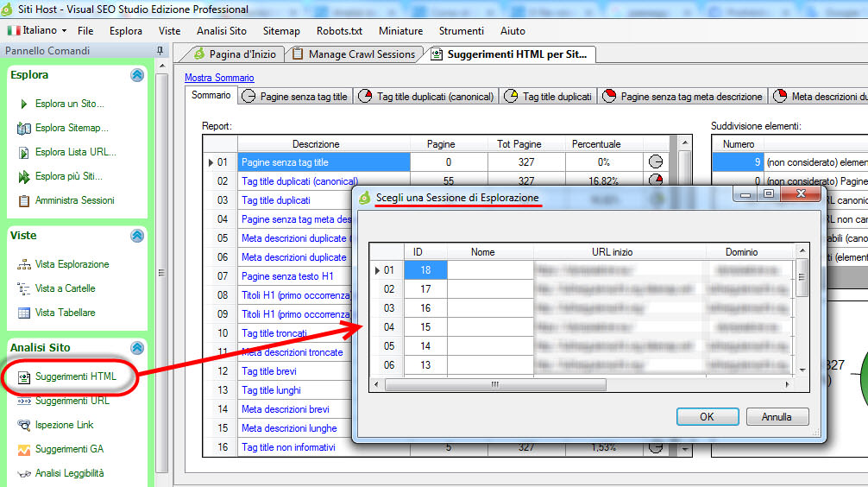Viewport: 868px width, 487px height.
Task: Click app icon in dialog title bar
Action: pyautogui.click(x=364, y=198)
